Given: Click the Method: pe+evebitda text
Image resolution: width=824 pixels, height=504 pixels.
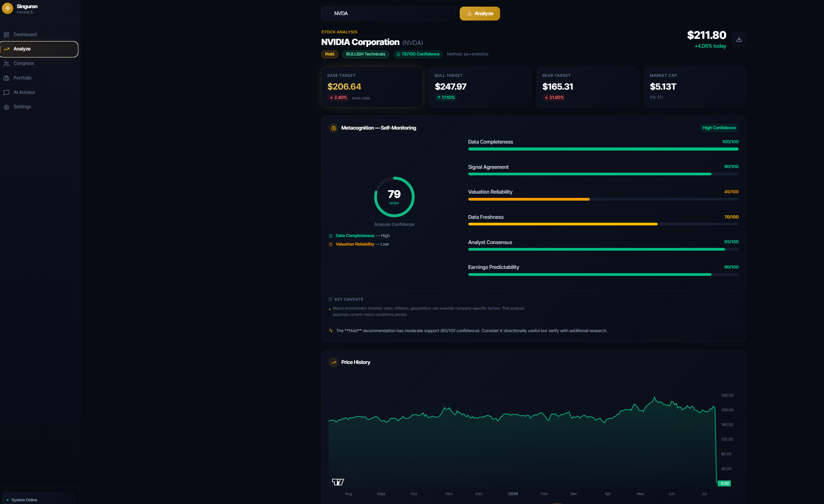Looking at the screenshot, I should 467,54.
